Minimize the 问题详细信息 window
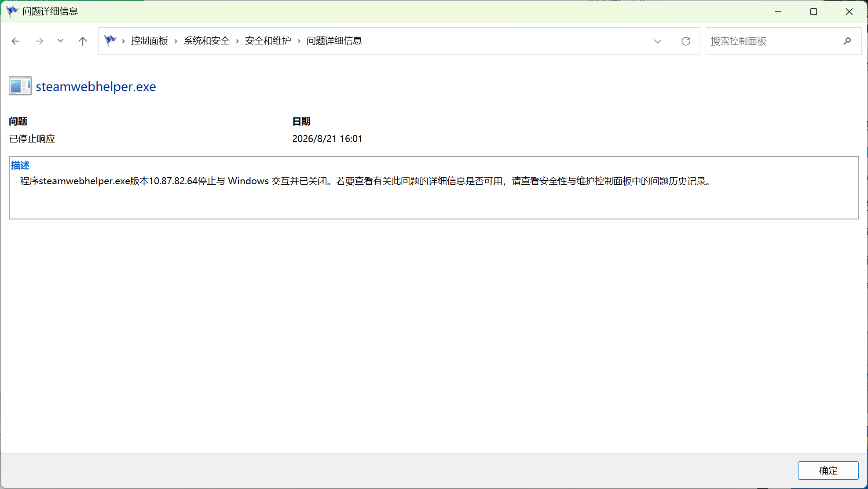This screenshot has width=868, height=489. 778,11
